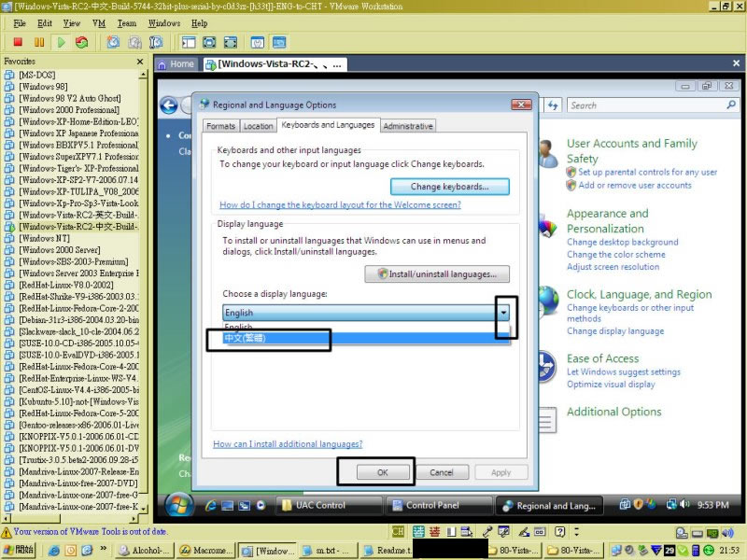Power off the VM with red stop icon
This screenshot has width=747, height=560.
coord(18,42)
